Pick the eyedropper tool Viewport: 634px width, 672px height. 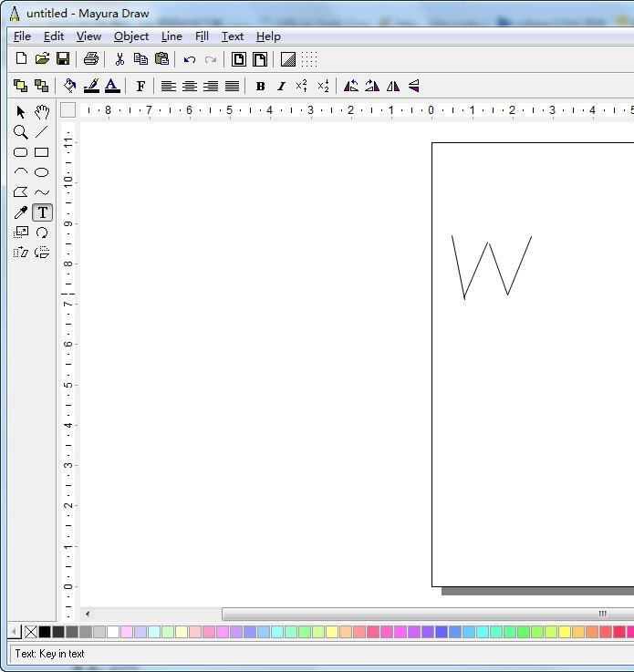tap(20, 212)
